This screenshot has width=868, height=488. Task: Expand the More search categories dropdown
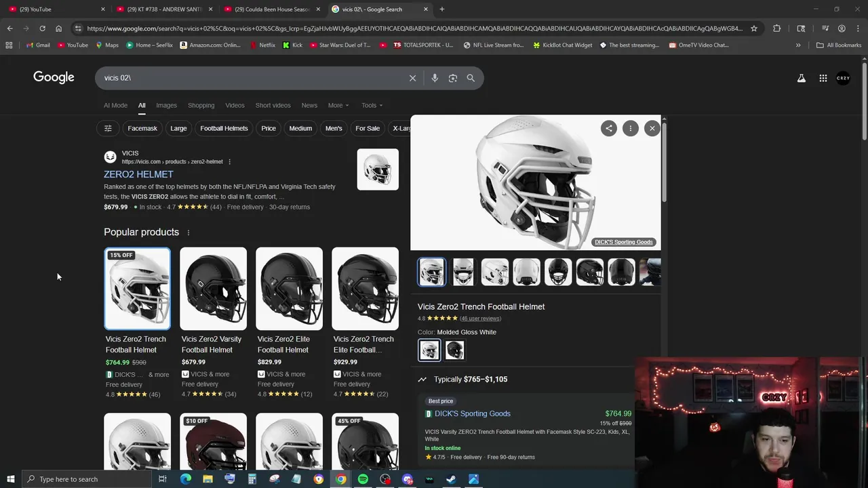[338, 105]
